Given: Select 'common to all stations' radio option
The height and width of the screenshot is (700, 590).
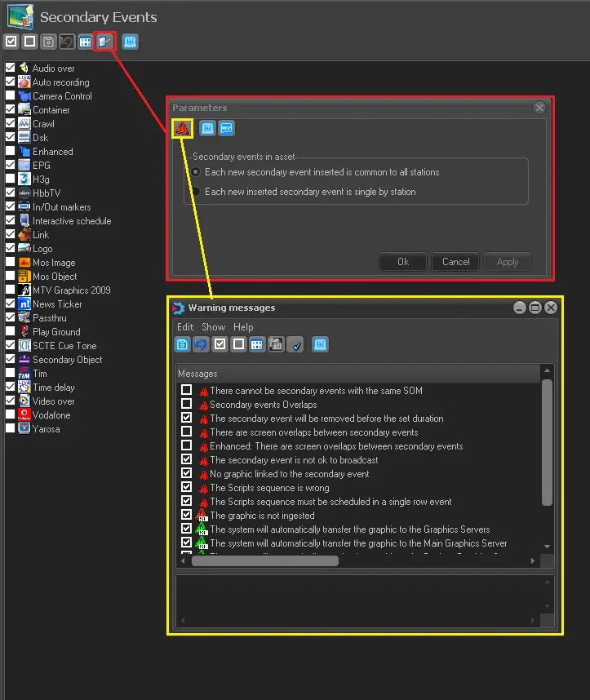Looking at the screenshot, I should pyautogui.click(x=196, y=172).
